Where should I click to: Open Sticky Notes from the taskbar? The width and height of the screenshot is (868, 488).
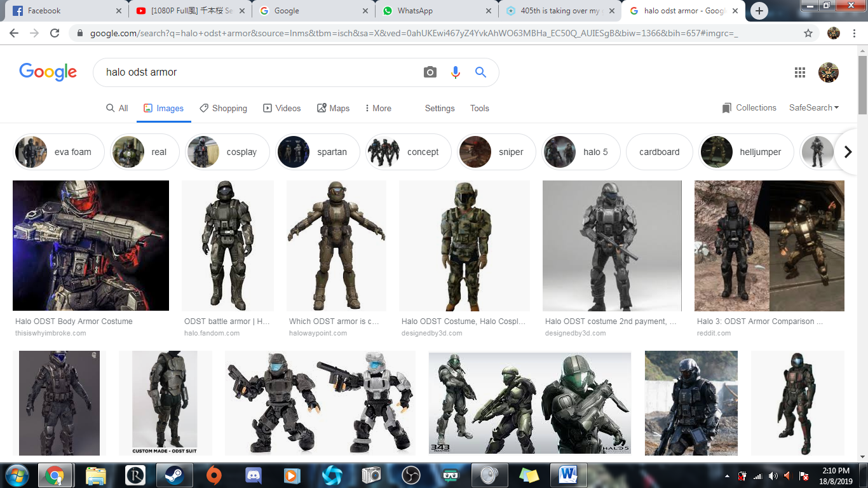(529, 475)
